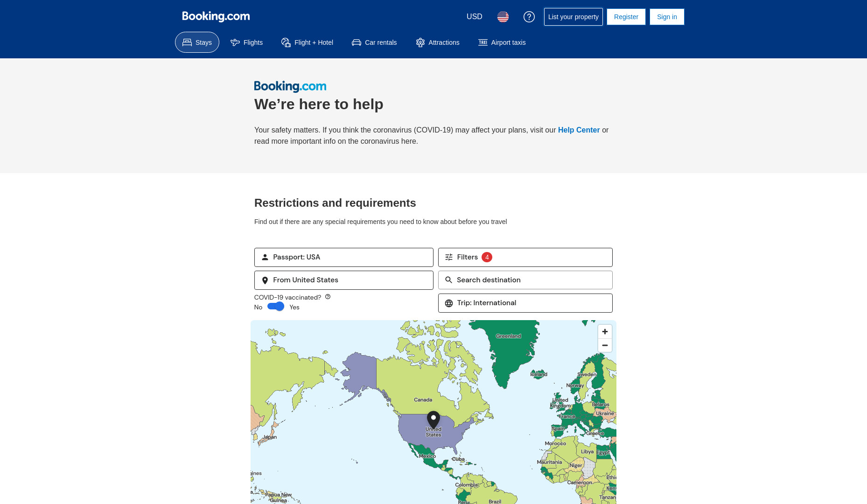Click the COVID-19 vaccinated info icon
The image size is (867, 504).
328,297
